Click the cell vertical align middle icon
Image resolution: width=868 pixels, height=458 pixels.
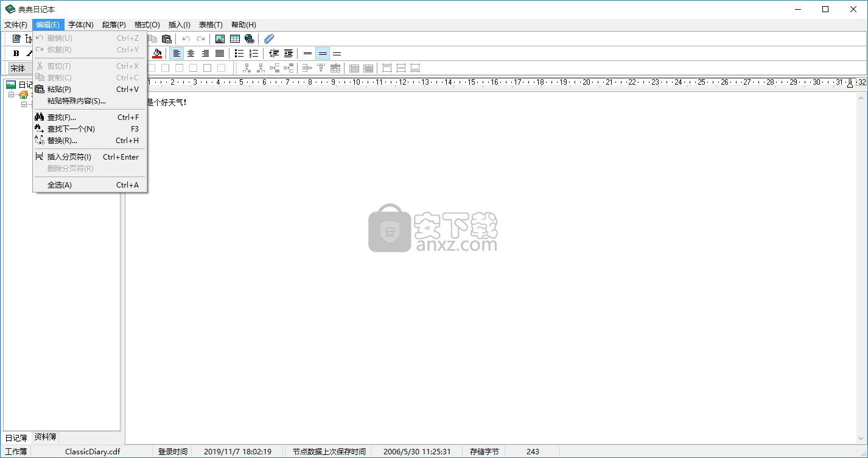[x=401, y=68]
